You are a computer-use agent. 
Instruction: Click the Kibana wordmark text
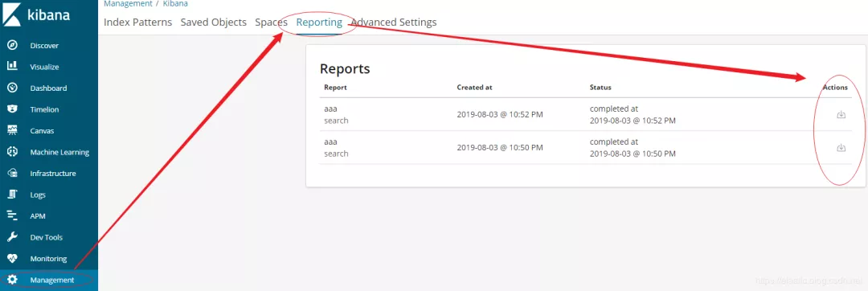(x=49, y=14)
